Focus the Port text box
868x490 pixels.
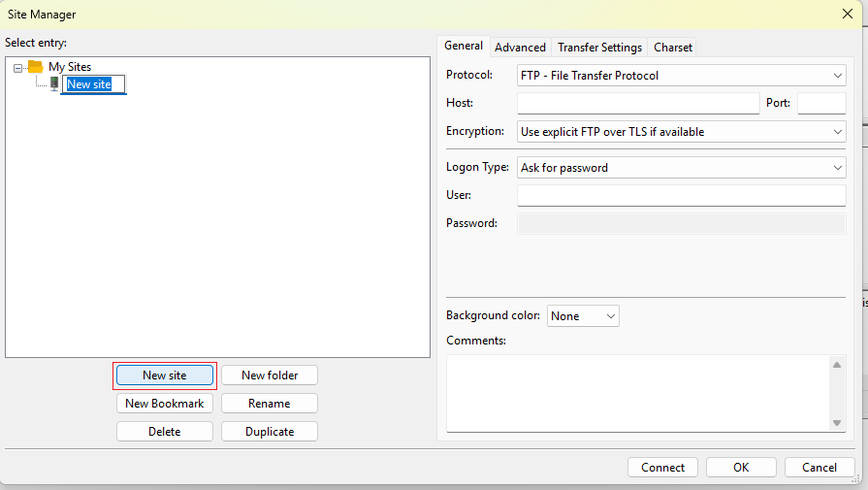[821, 104]
